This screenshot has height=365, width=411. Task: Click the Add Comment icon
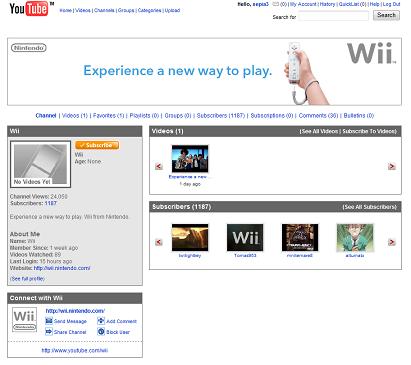coord(101,321)
